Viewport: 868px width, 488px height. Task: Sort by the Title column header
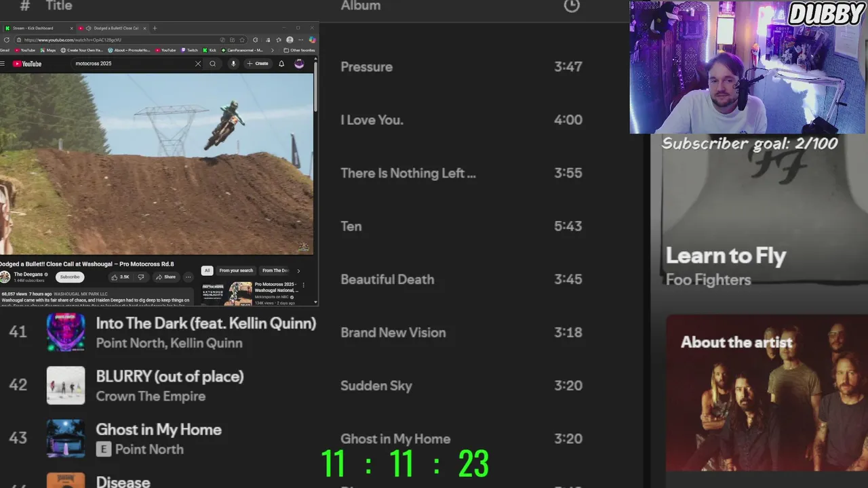[59, 5]
